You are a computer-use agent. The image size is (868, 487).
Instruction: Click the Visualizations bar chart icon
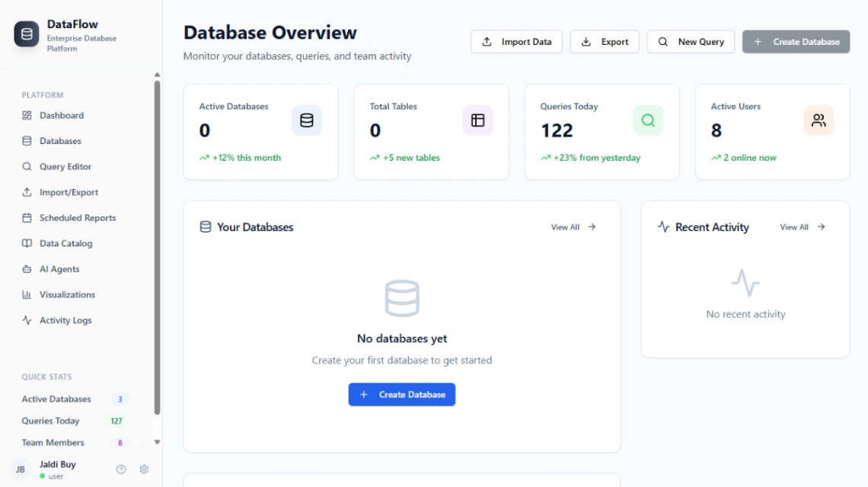(27, 295)
